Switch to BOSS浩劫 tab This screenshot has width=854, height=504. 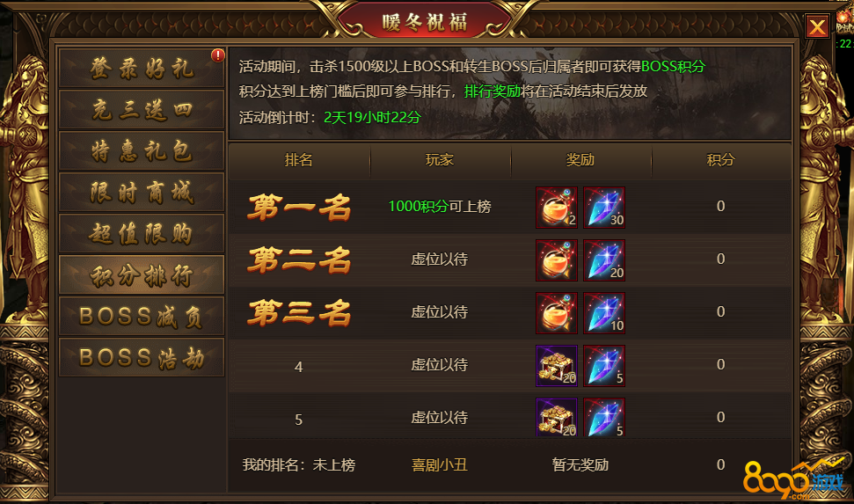(x=142, y=358)
